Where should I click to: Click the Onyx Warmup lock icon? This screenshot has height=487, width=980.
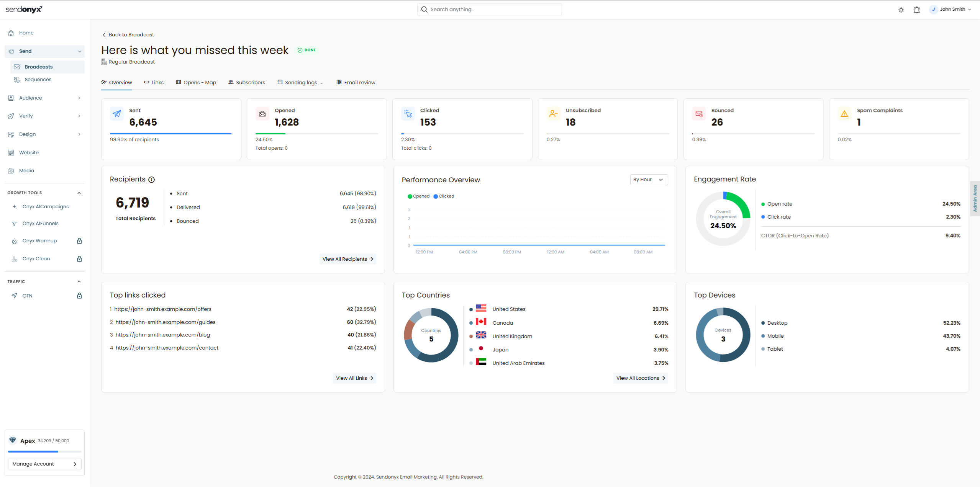(x=79, y=241)
